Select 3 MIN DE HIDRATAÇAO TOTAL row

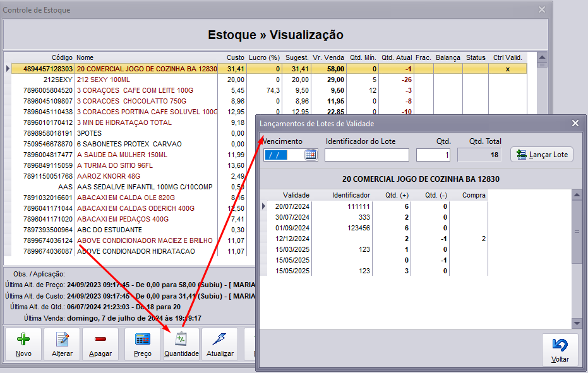point(133,122)
